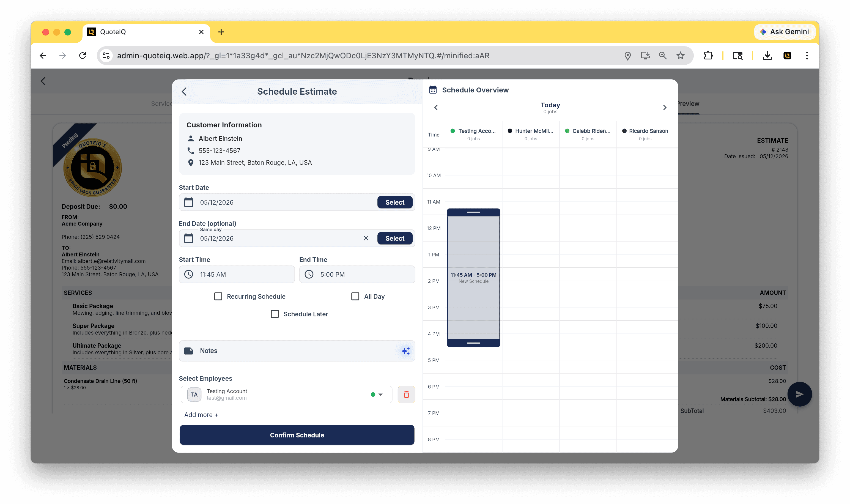Click the location pin icon in address bar
850x504 pixels.
pos(627,56)
